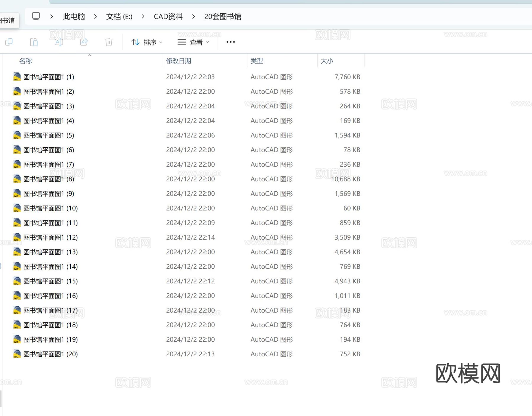
Task: Click the 4,654 KB size value
Action: [x=347, y=252]
